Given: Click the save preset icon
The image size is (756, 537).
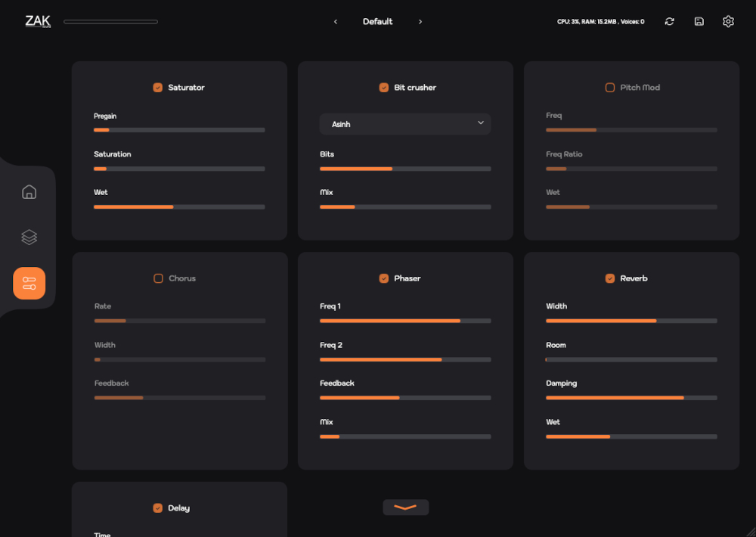Looking at the screenshot, I should pos(699,22).
